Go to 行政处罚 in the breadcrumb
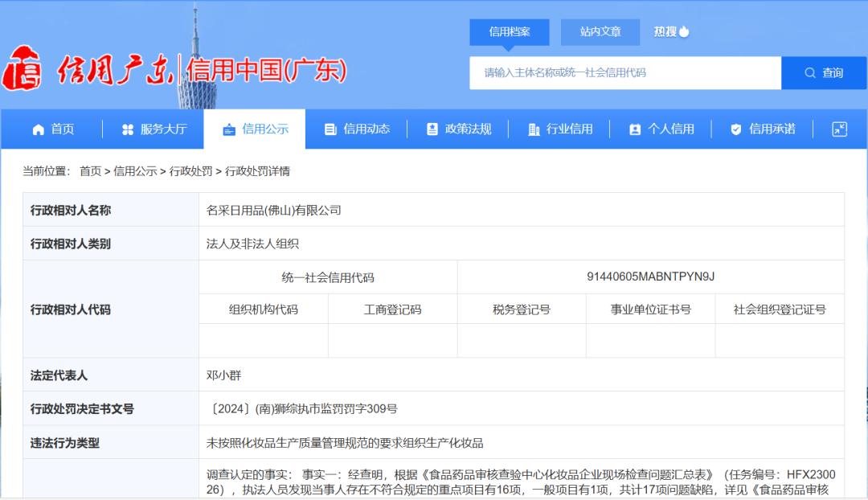The image size is (868, 500). 191,171
